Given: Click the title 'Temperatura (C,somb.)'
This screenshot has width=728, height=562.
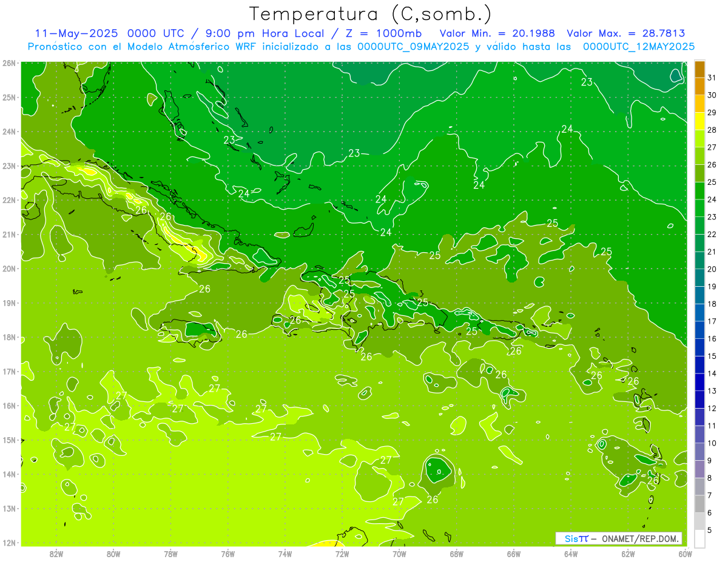Looking at the screenshot, I should 370,14.
